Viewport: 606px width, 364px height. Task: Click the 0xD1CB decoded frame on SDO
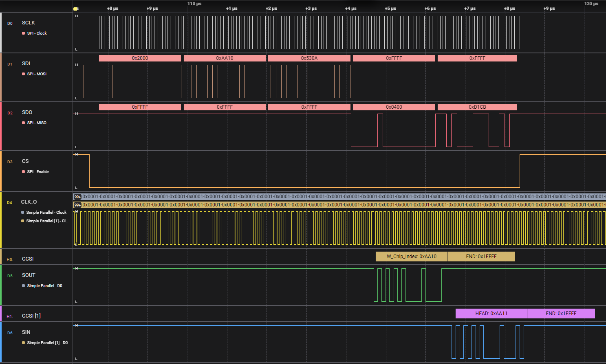[477, 107]
